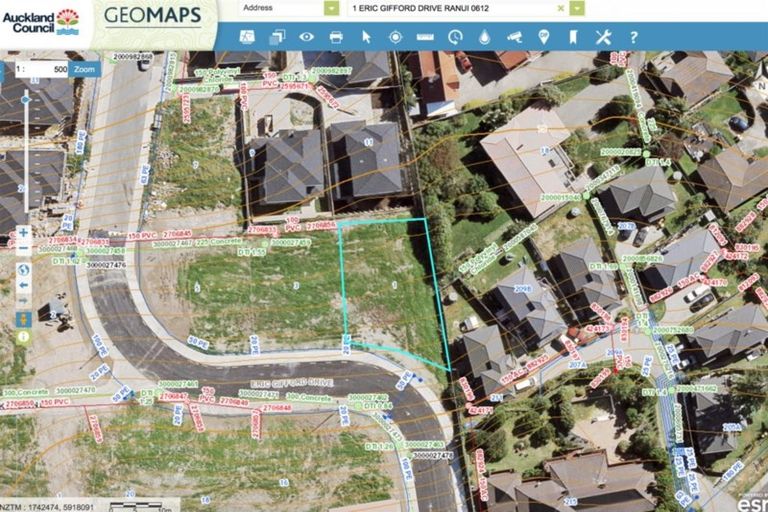The image size is (768, 512).
Task: Print the current map
Action: click(336, 37)
